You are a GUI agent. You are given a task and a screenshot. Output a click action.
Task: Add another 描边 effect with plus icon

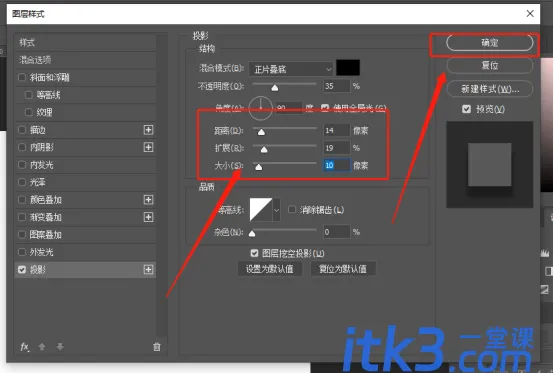[x=148, y=130]
